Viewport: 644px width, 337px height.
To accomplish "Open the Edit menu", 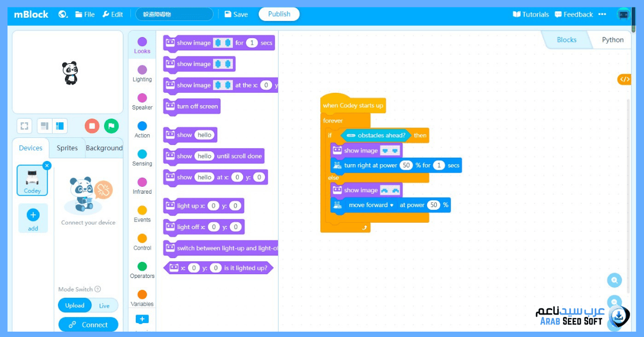I will pyautogui.click(x=113, y=14).
